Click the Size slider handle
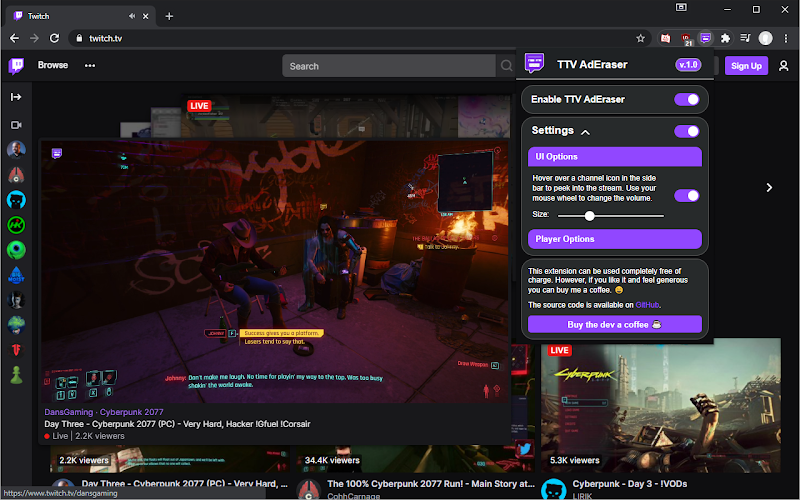The image size is (800, 500). point(589,216)
